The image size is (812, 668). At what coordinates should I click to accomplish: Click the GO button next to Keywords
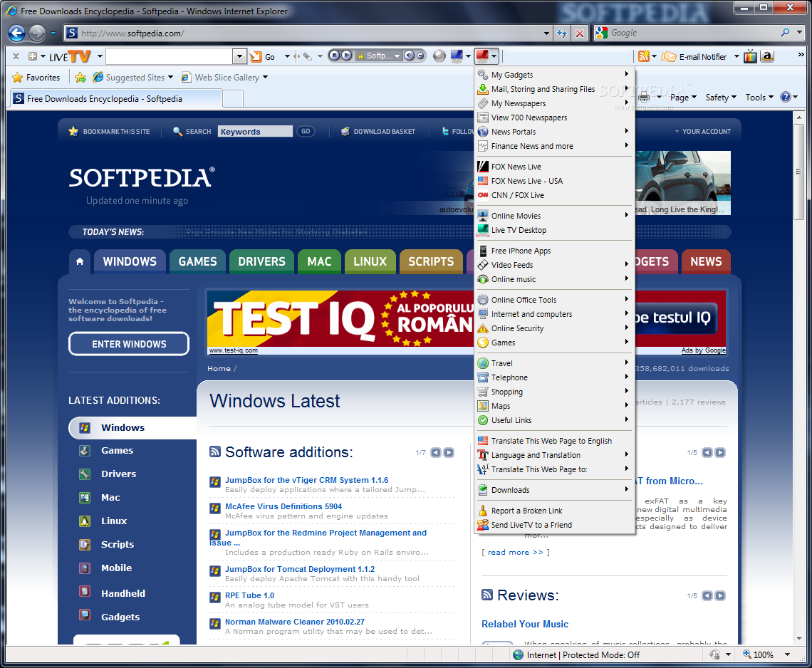pyautogui.click(x=306, y=132)
